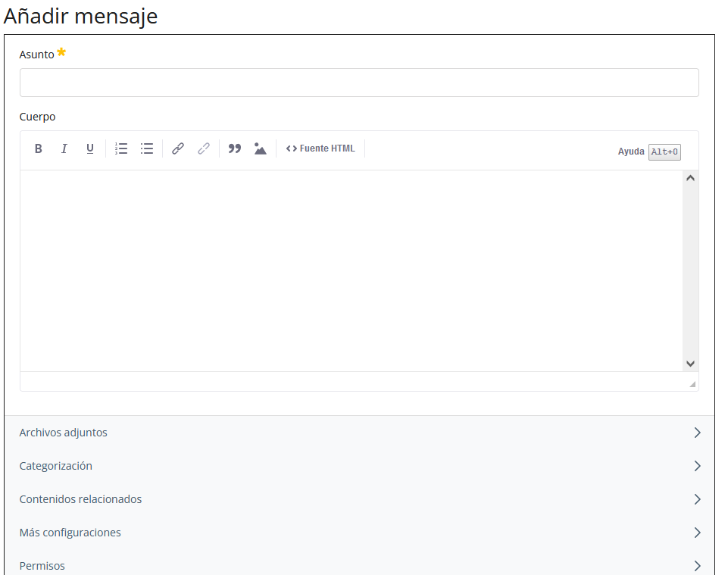Viewport: 728px width, 575px height.
Task: Switch editor to Fuente HTML view
Action: pos(320,148)
